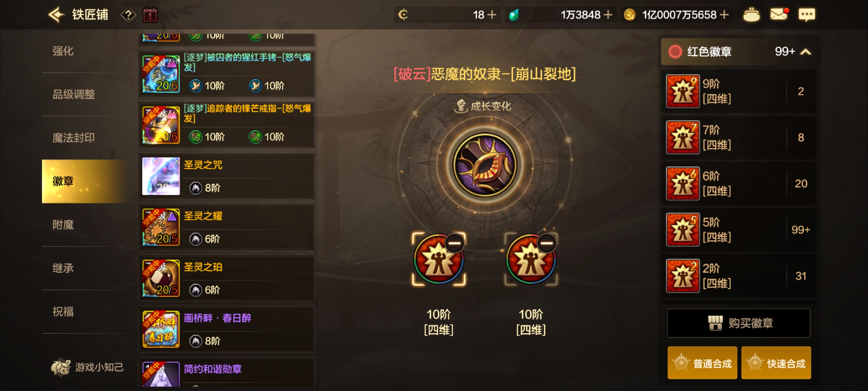Open the question mark help icon
Viewport: 868px width, 391px height.
tap(128, 15)
